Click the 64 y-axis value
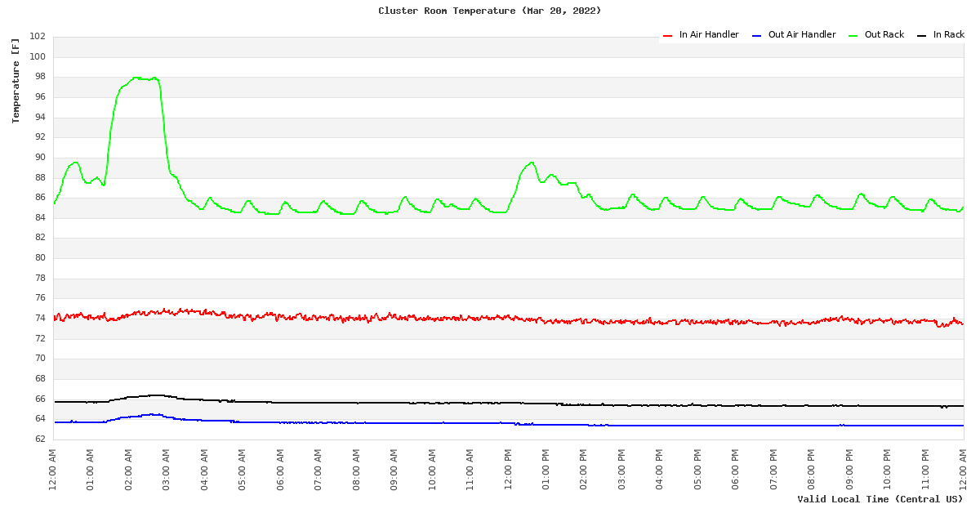The width and height of the screenshot is (980, 513). (x=40, y=419)
